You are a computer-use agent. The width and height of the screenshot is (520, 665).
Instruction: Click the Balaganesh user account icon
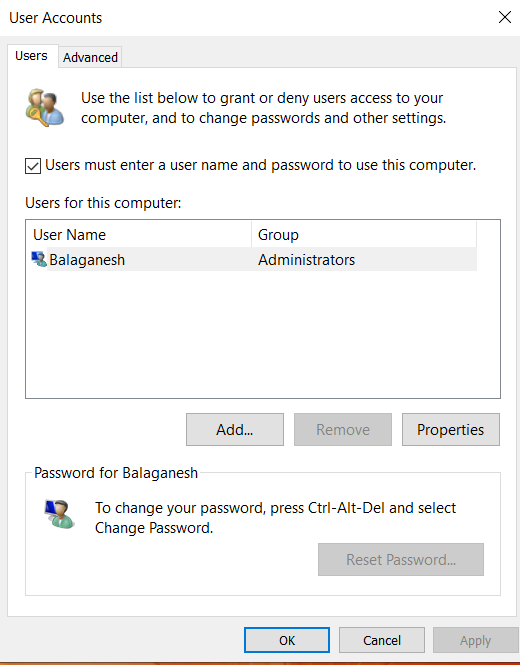(x=39, y=259)
